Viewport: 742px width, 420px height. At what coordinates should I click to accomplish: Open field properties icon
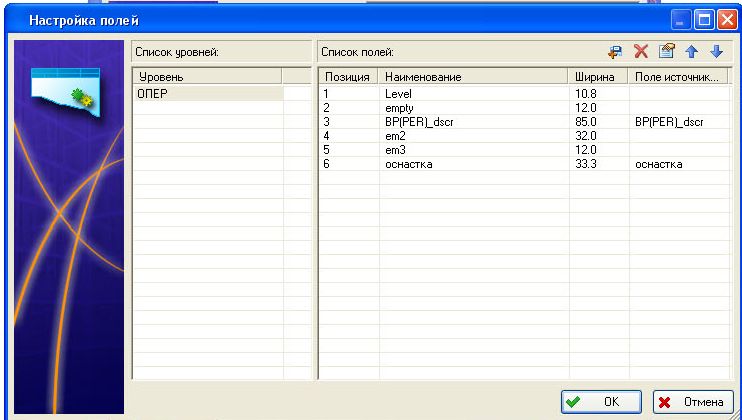pos(666,51)
